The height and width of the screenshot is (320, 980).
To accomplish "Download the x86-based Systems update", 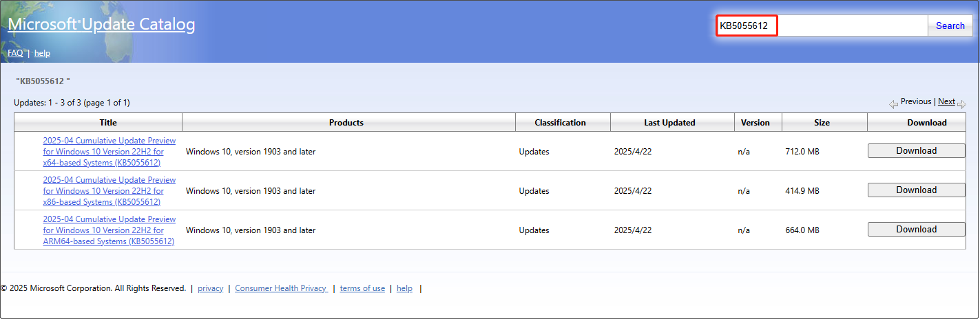I will [916, 190].
